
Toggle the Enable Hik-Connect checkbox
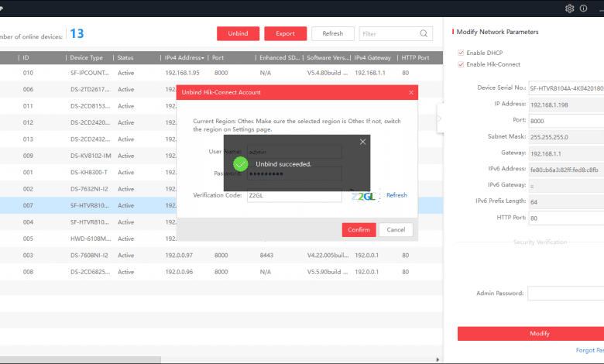click(x=461, y=64)
